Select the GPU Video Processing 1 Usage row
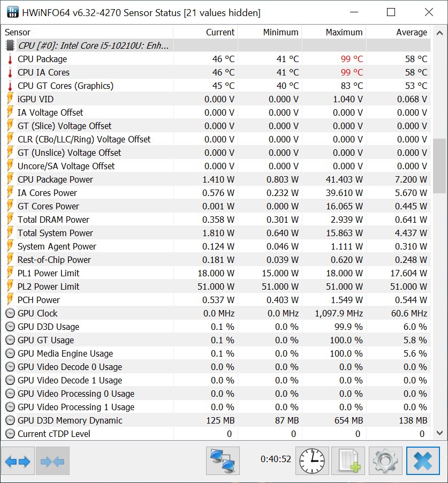The height and width of the screenshot is (483, 448). [x=216, y=407]
